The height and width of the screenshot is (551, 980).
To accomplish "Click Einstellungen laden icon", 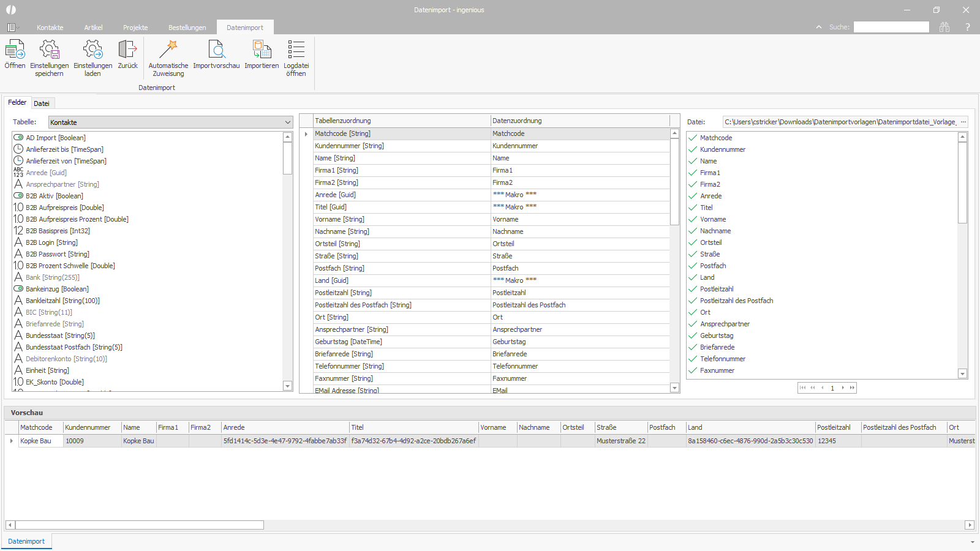I will [92, 50].
